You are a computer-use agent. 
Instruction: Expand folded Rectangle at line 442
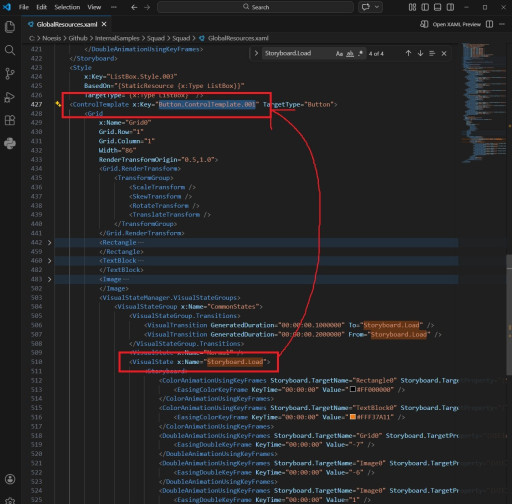click(x=50, y=243)
